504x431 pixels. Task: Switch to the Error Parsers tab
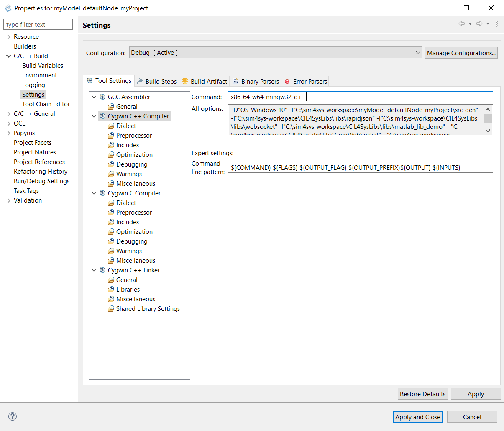click(x=306, y=81)
